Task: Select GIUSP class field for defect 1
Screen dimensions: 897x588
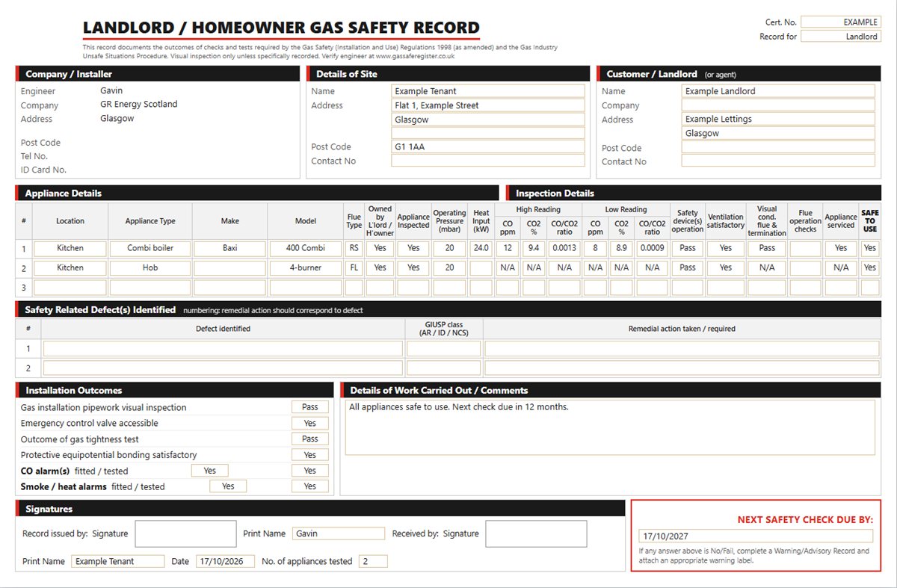Action: point(443,348)
